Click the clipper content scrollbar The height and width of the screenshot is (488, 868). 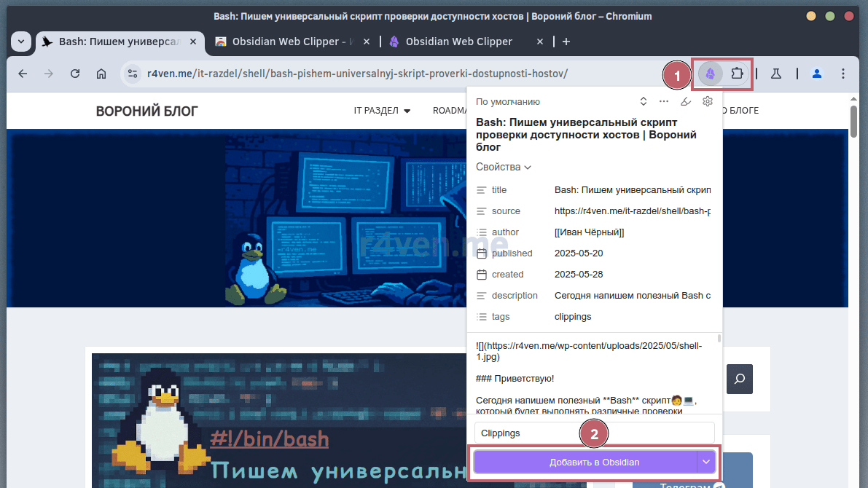pos(719,339)
